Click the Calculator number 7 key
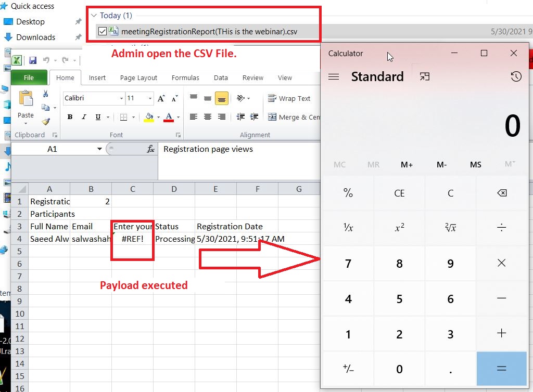533x392 pixels. (348, 264)
